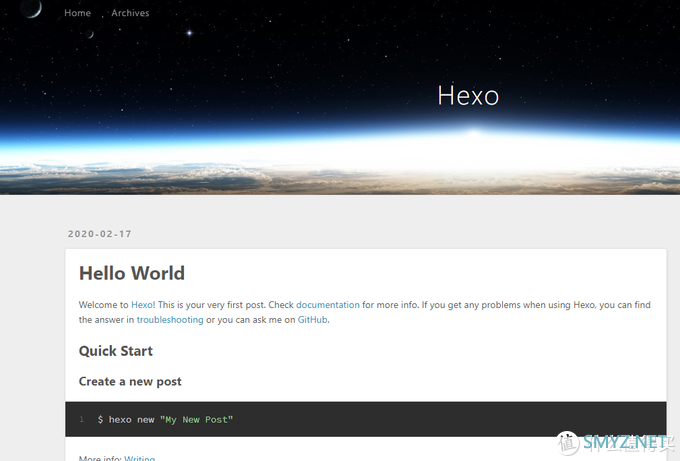Image resolution: width=680 pixels, height=461 pixels.
Task: Visit the GitHub link
Action: (312, 320)
